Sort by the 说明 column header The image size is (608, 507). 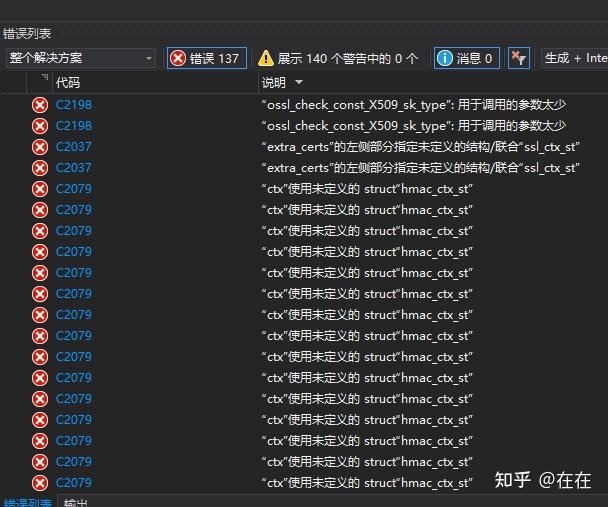[273, 83]
